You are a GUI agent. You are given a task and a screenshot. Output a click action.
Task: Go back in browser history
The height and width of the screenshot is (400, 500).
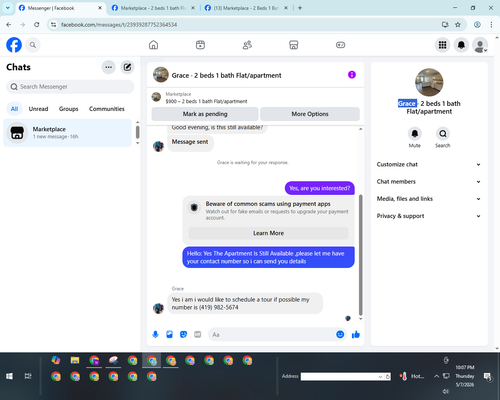tap(9, 25)
